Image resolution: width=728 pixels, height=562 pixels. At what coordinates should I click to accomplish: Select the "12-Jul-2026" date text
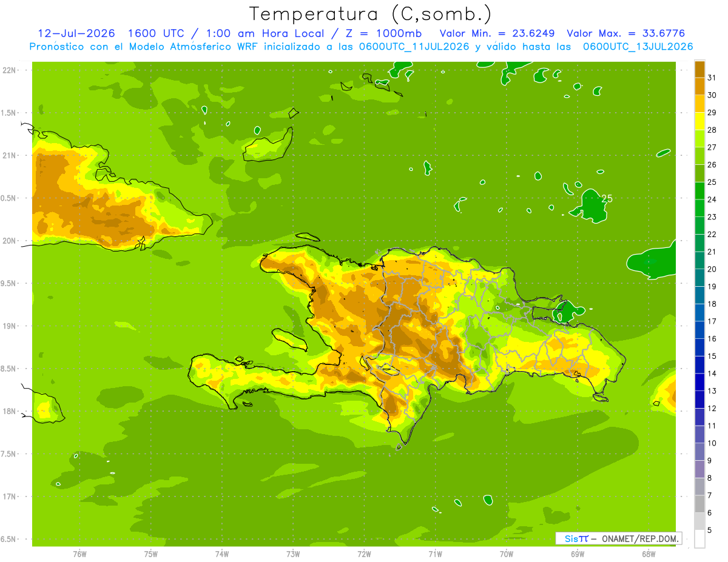(x=76, y=33)
